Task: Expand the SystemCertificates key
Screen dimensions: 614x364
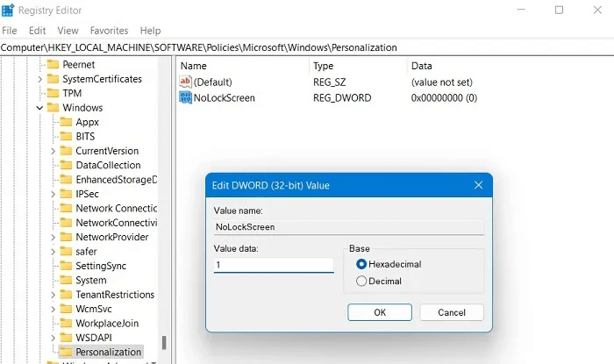Action: click(39, 79)
